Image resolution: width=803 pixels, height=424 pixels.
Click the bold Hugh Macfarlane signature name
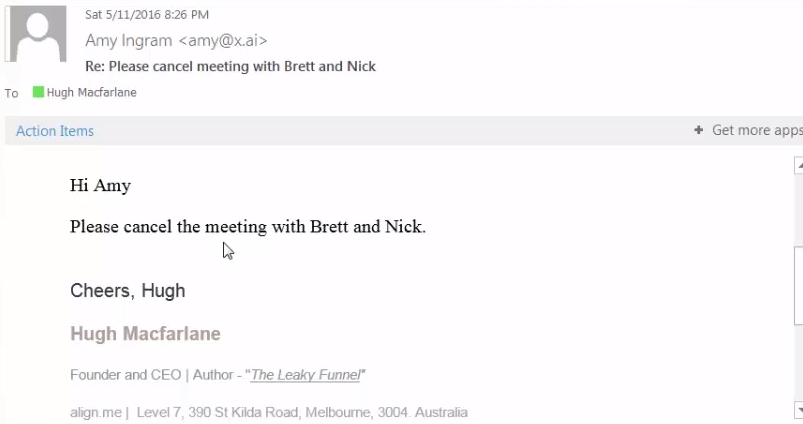pos(145,334)
